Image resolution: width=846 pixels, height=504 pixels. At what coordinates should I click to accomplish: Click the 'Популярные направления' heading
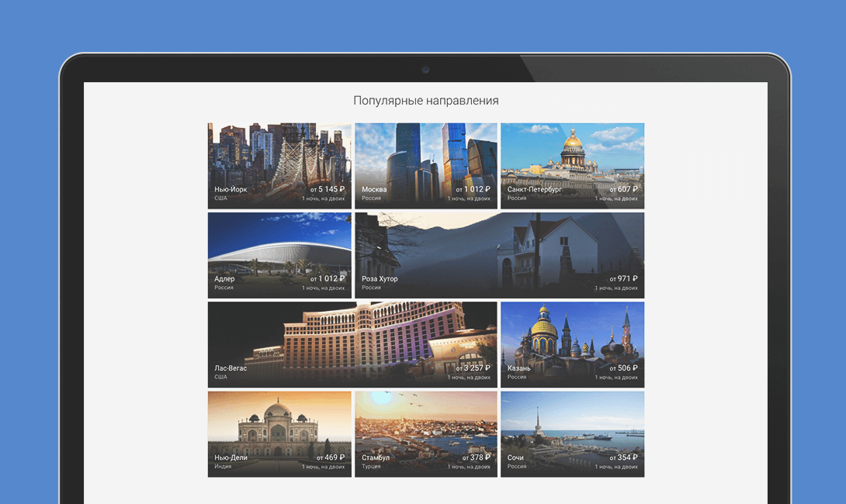pos(425,100)
